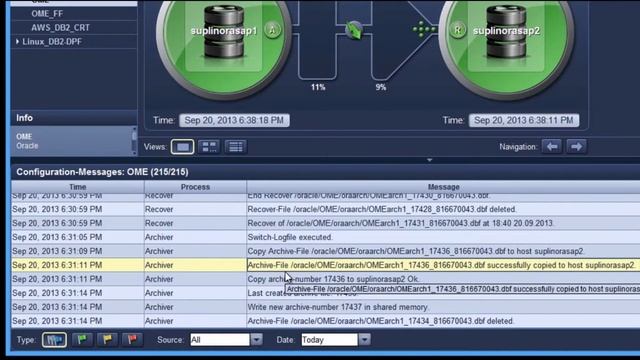Filter messages by red flag
This screenshot has width=640, height=360.
(132, 340)
